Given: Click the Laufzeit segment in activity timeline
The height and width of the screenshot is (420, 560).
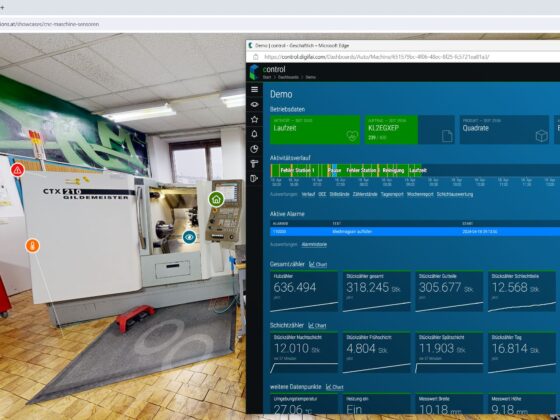Looking at the screenshot, I should pos(418,170).
